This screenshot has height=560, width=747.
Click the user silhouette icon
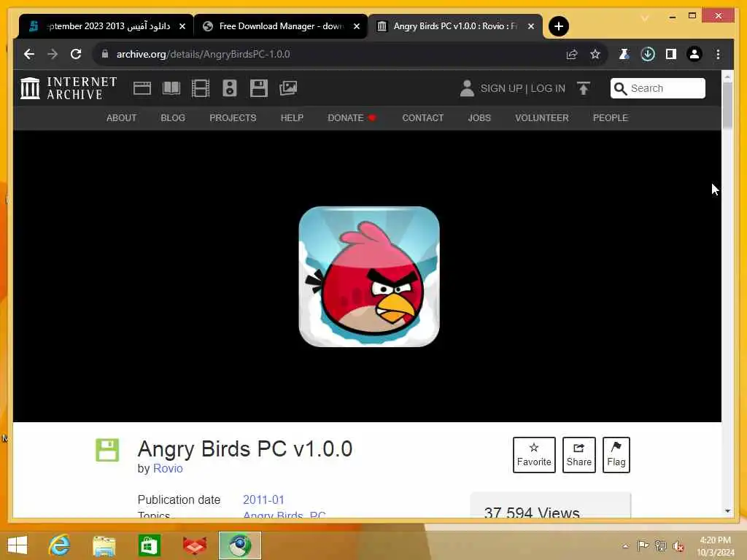click(467, 88)
